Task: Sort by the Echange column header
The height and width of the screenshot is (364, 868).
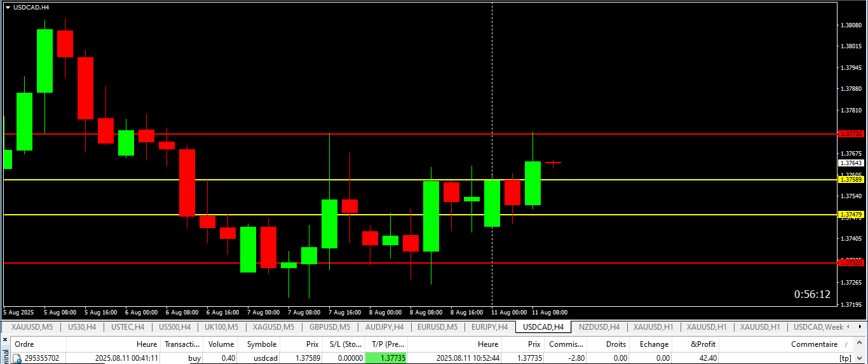Action: click(x=654, y=344)
